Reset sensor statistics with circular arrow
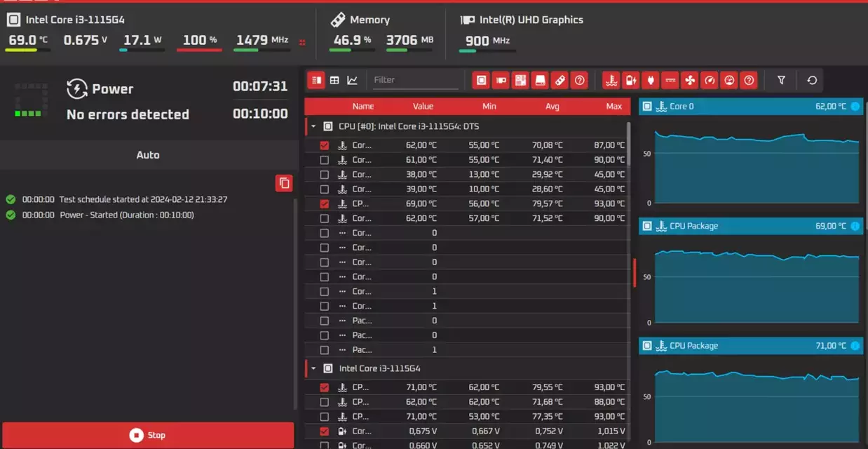Viewport: 868px width, 449px height. tap(812, 80)
